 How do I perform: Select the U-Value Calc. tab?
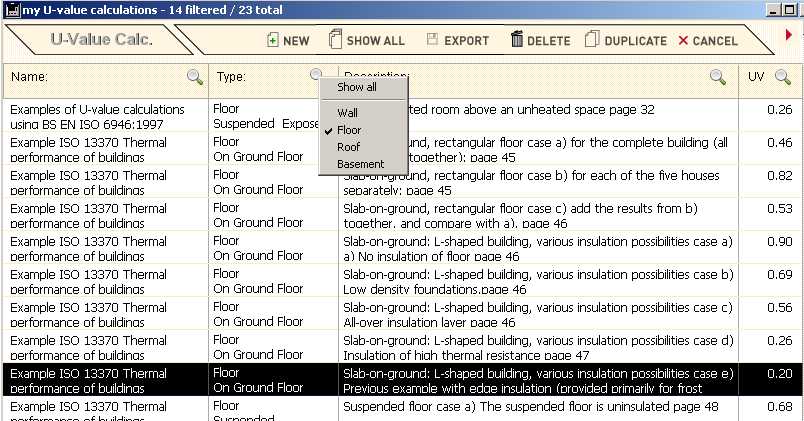click(x=101, y=39)
